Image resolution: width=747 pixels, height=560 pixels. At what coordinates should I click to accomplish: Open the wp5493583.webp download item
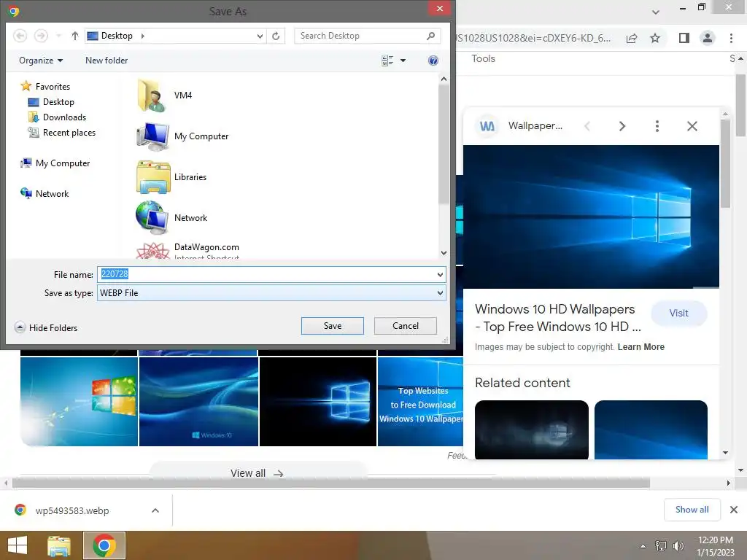click(x=72, y=510)
